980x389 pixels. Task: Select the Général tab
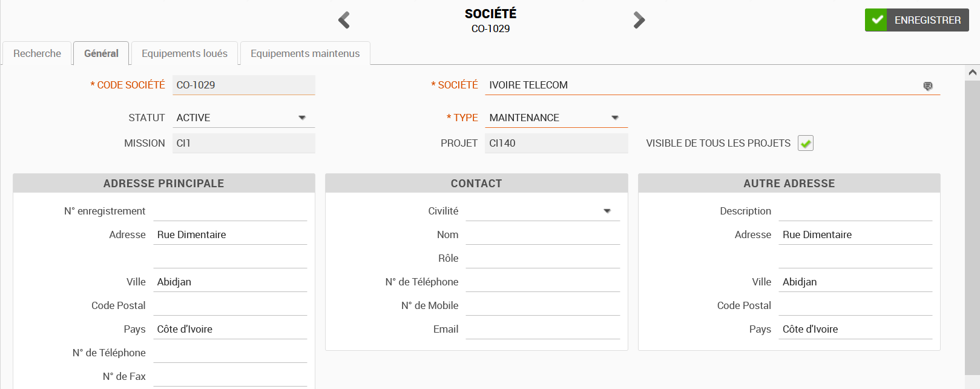coord(101,53)
